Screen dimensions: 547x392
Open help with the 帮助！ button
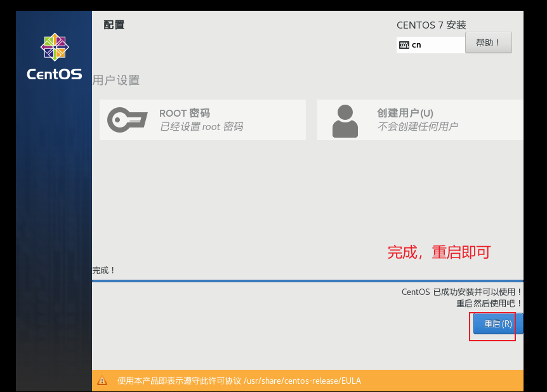tap(489, 42)
